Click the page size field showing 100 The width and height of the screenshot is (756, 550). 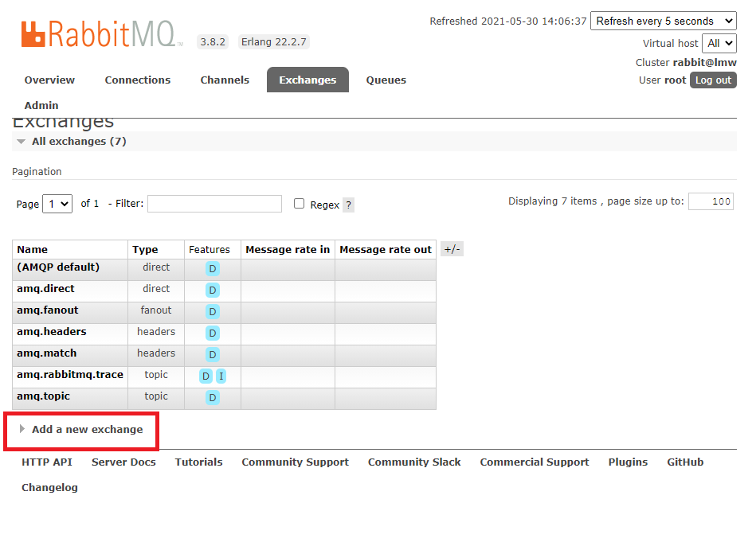pyautogui.click(x=711, y=201)
